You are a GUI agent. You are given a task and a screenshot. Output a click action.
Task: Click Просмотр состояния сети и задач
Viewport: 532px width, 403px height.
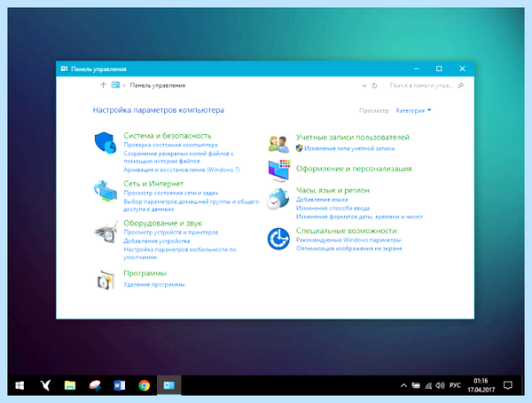tap(170, 193)
